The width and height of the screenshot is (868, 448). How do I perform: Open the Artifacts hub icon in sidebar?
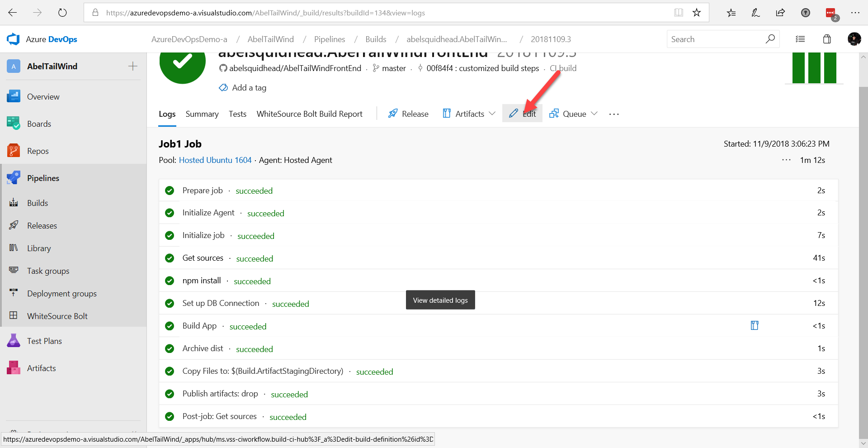(14, 368)
